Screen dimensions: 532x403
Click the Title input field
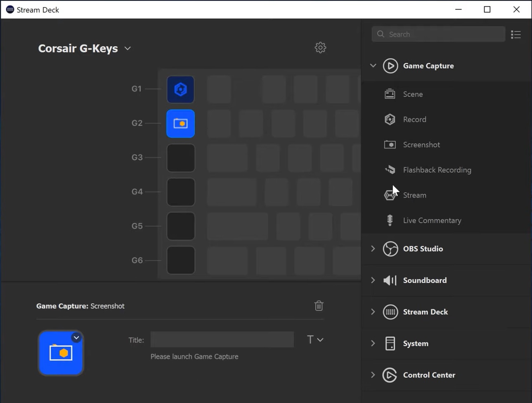point(222,339)
